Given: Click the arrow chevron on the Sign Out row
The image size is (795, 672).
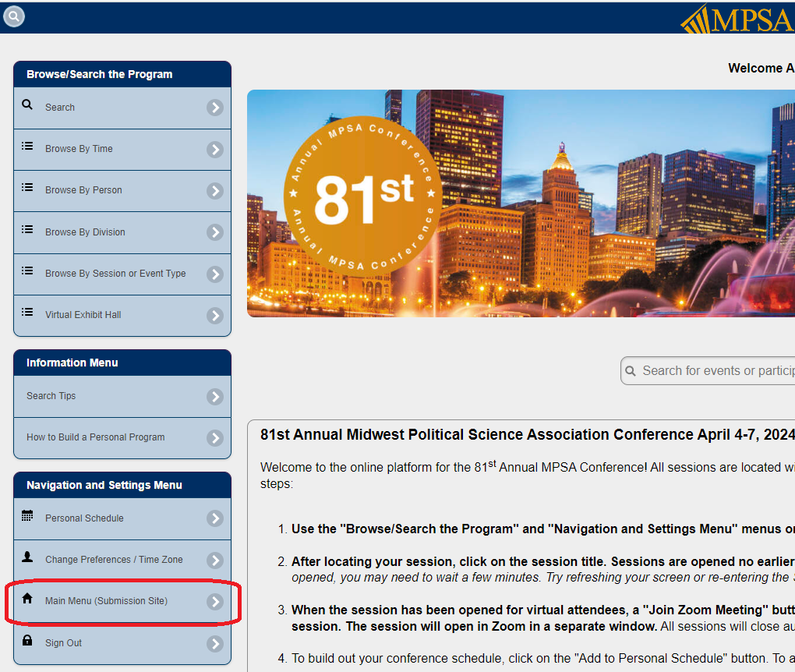Looking at the screenshot, I should pos(215,644).
